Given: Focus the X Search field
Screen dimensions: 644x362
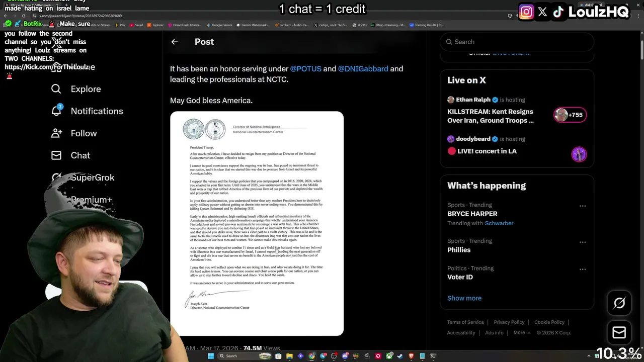Looking at the screenshot, I should (x=517, y=42).
